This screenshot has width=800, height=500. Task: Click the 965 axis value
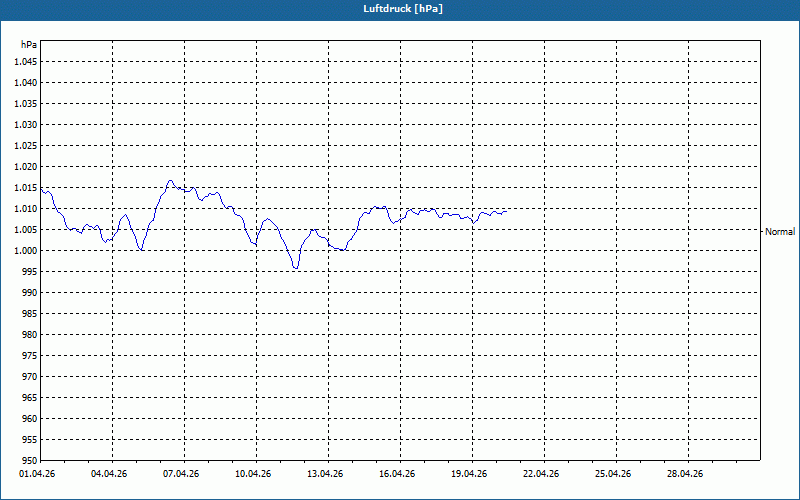click(x=30, y=397)
